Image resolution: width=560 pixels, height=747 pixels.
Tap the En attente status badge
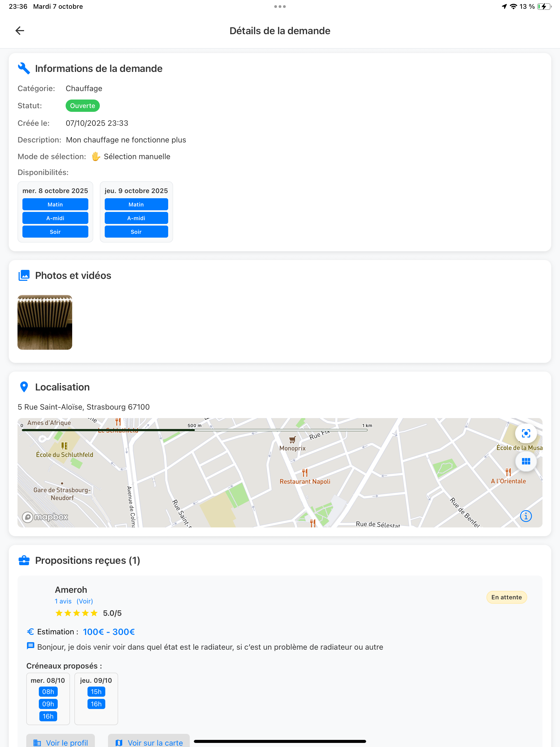(x=507, y=597)
